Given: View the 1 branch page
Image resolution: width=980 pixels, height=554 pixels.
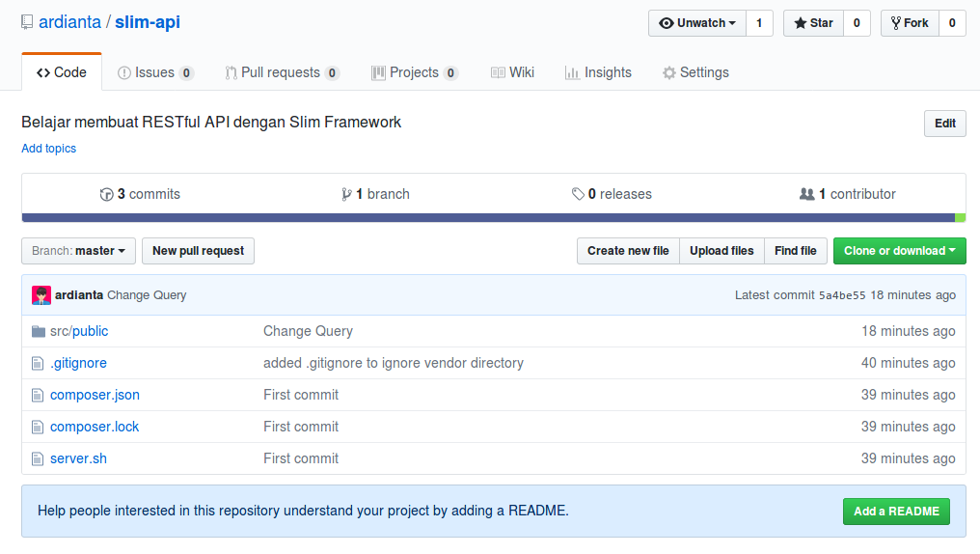Looking at the screenshot, I should 375,194.
